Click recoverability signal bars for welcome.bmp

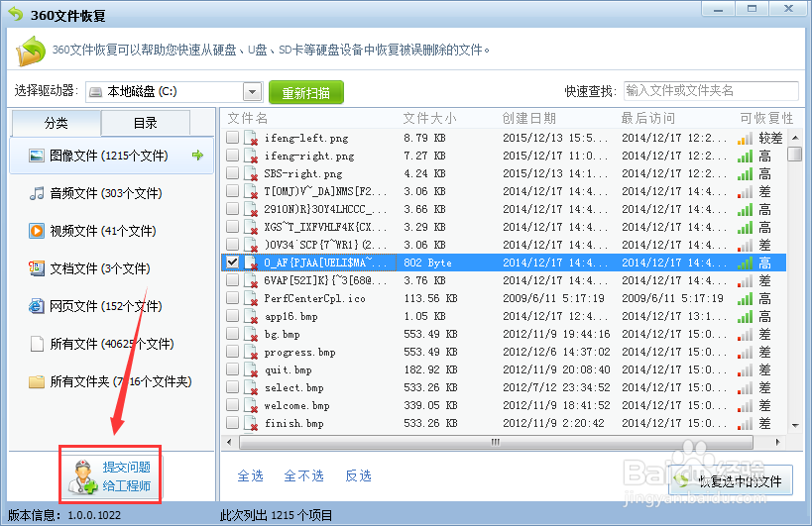click(x=746, y=405)
